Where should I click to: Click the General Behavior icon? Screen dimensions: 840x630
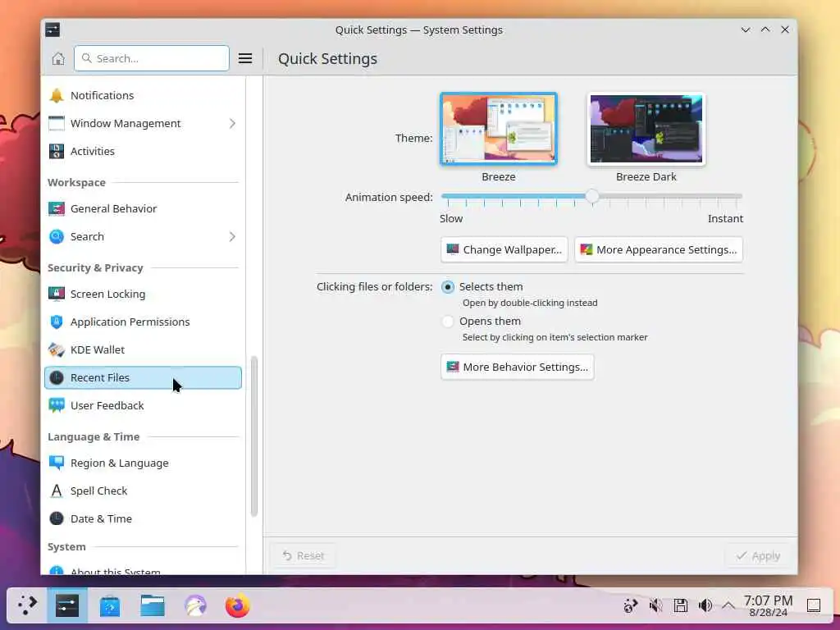pyautogui.click(x=57, y=208)
